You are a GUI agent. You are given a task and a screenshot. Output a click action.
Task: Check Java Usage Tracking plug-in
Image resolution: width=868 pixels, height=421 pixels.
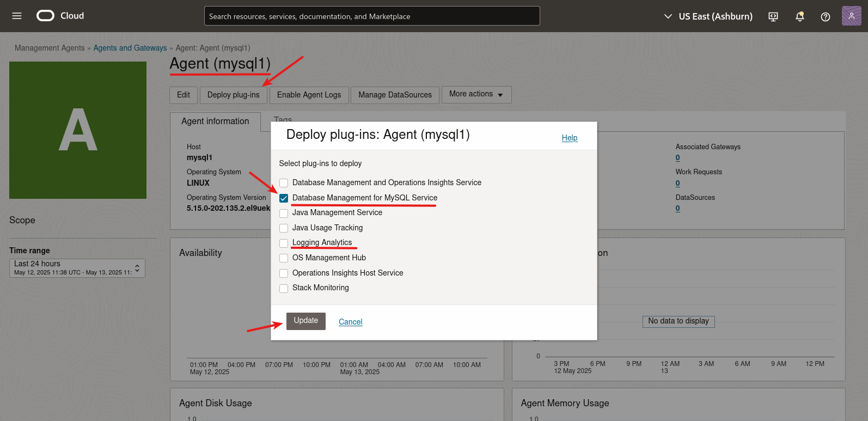point(284,228)
